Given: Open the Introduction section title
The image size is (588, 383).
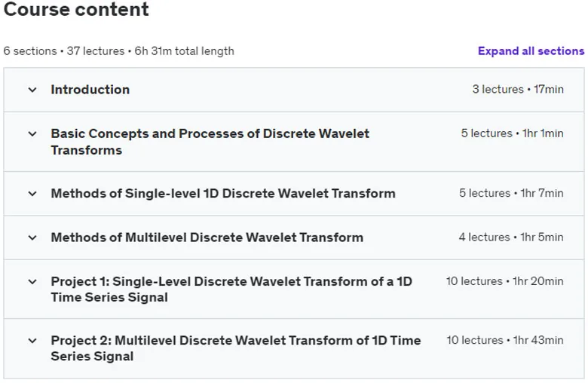Looking at the screenshot, I should [x=90, y=90].
